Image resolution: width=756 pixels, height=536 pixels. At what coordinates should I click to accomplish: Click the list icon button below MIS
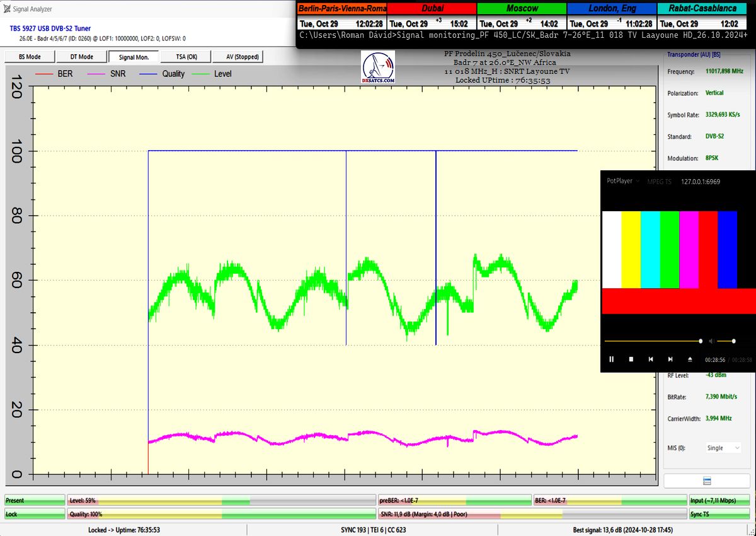[707, 481]
